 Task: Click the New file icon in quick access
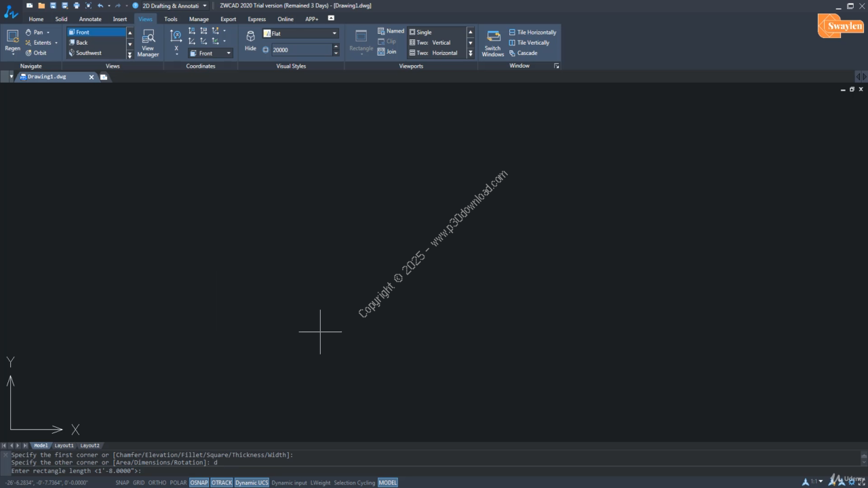coord(30,5)
